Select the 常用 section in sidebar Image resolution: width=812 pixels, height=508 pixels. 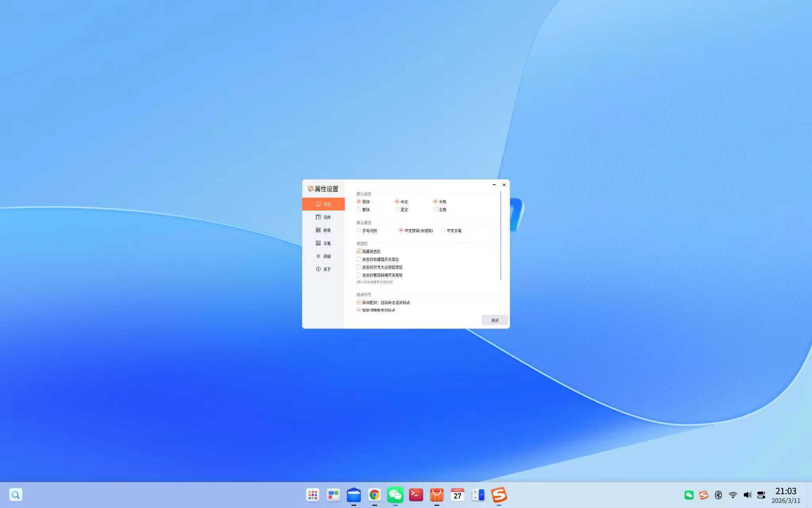pos(323,204)
